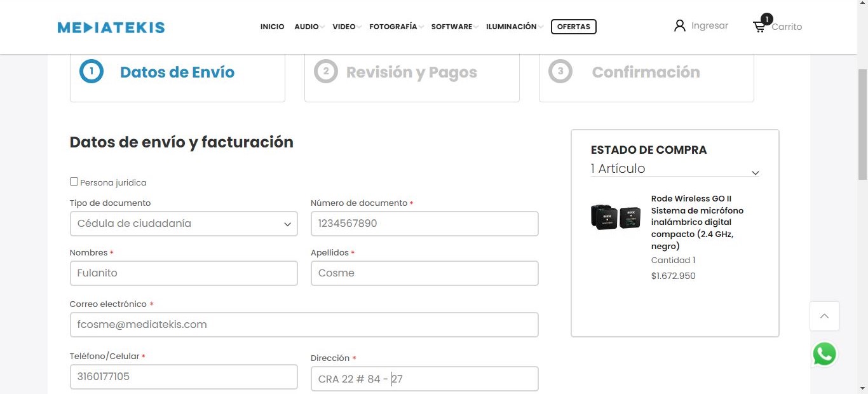Click the ESTADO DE COMPRA heading

point(649,150)
